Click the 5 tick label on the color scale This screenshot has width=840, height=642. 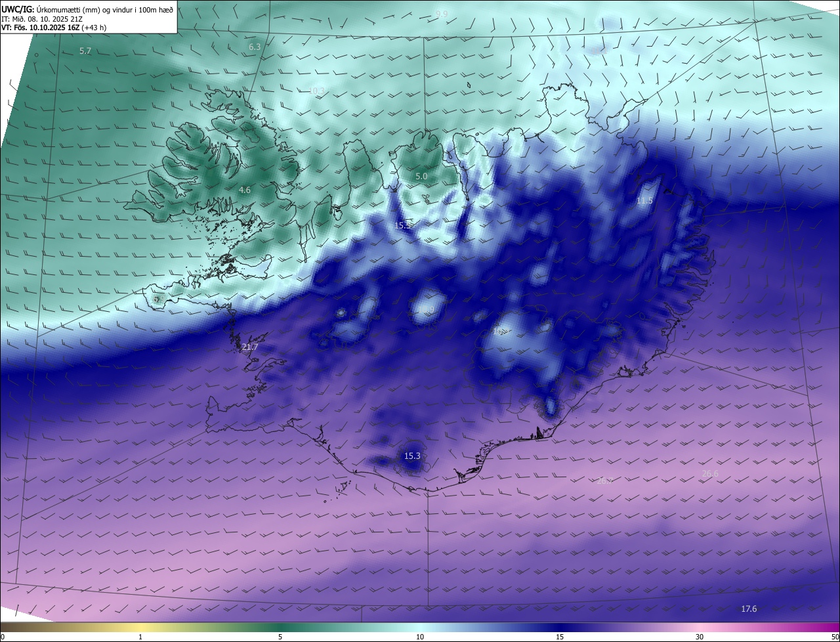click(280, 637)
